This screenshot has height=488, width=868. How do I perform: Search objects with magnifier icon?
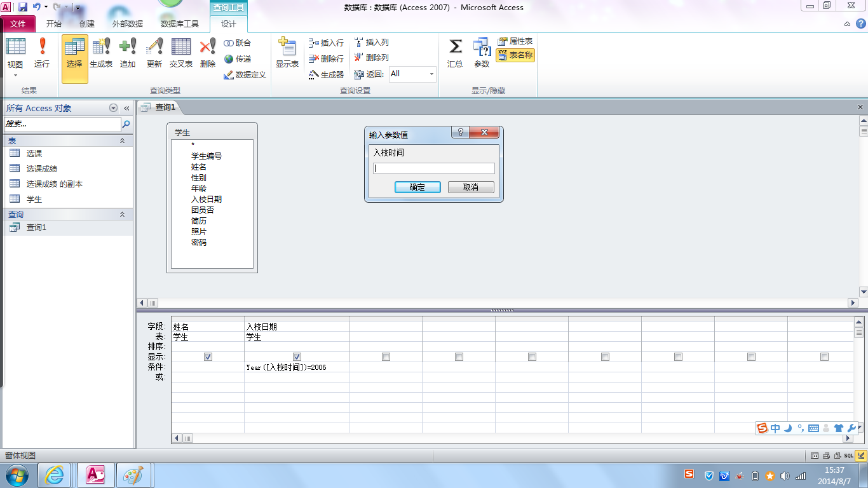(x=126, y=125)
